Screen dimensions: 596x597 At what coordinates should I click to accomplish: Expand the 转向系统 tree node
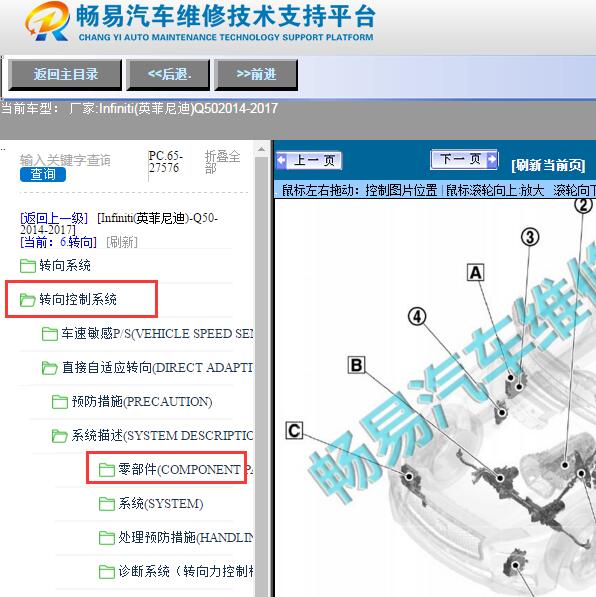pos(65,265)
